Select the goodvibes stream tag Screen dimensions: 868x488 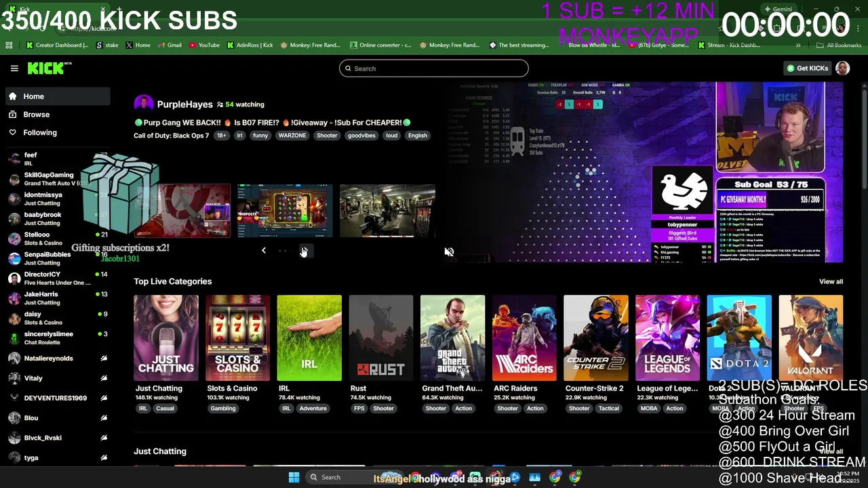point(361,136)
